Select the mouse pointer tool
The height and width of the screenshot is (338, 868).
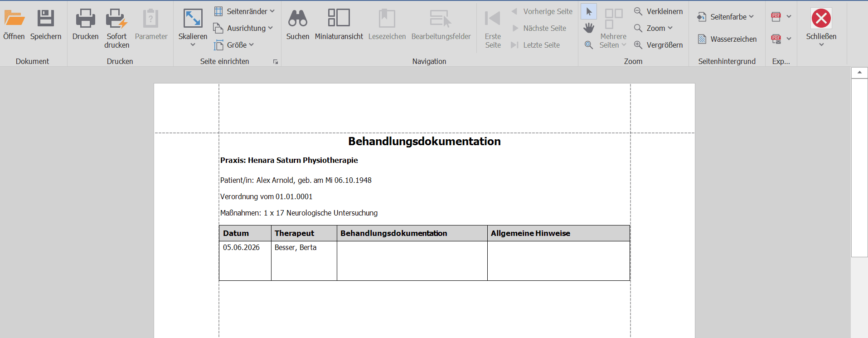coord(589,12)
